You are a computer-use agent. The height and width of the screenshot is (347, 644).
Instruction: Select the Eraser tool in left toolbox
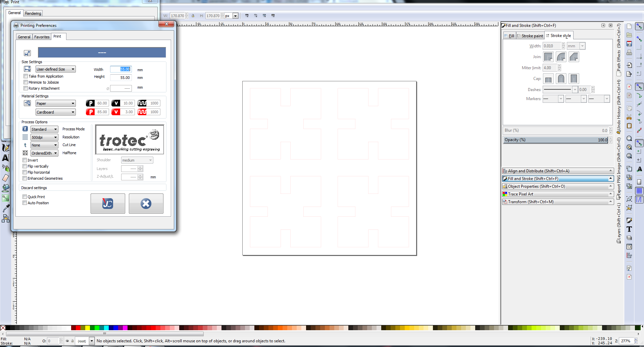pos(6,178)
